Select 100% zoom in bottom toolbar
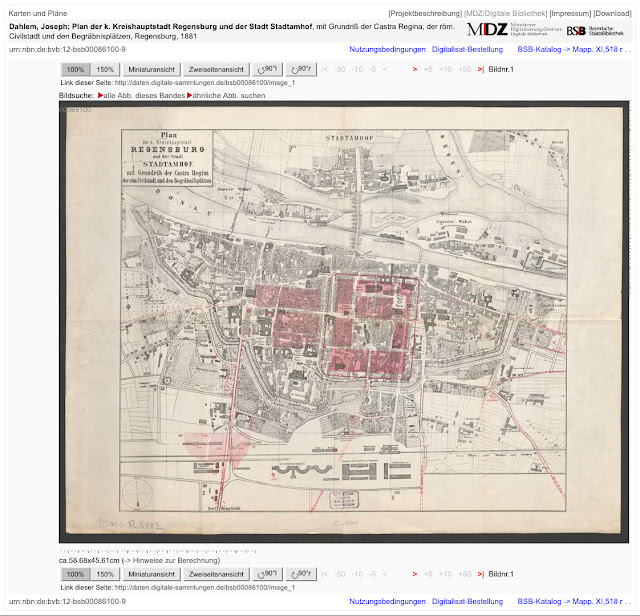 click(x=76, y=574)
